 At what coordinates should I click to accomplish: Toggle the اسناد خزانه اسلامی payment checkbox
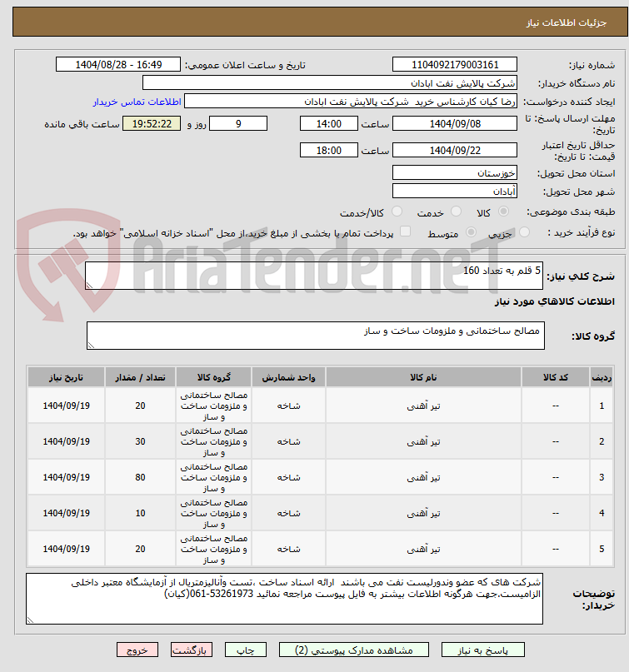tap(405, 231)
